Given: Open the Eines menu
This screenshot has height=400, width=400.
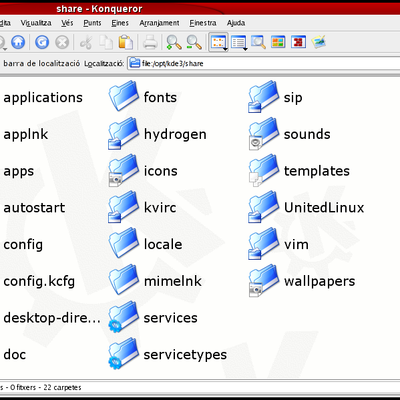Looking at the screenshot, I should 120,23.
